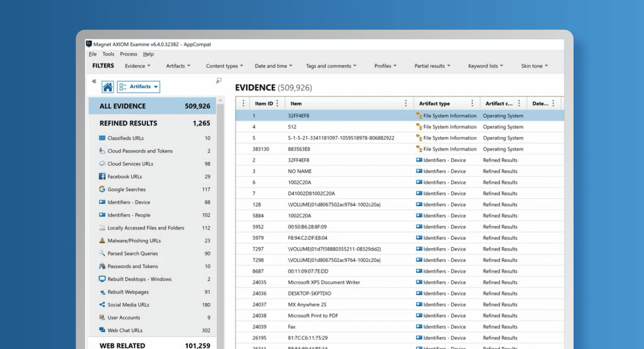Expand the Date and time filter
644x349 pixels.
[x=274, y=66]
